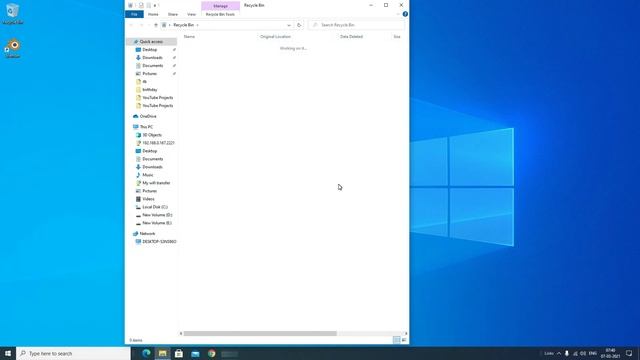Open the View ribbon tab
Viewport: 640px width, 360px height.
191,14
